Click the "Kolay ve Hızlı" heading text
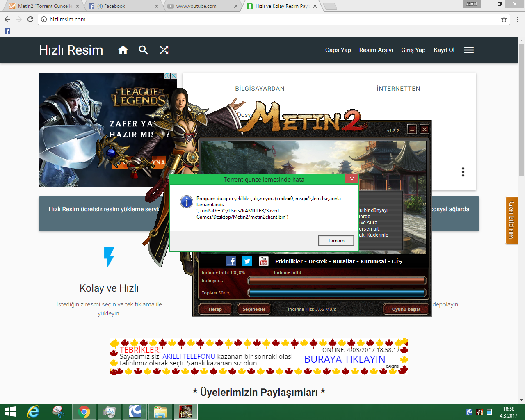The image size is (525, 420). coord(109,288)
